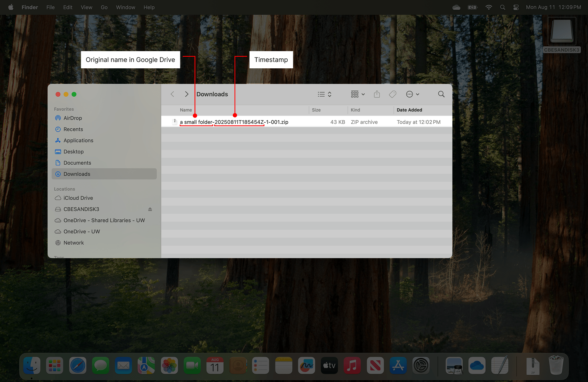Screen dimensions: 588x382
Task: Open AirDrop from the sidebar
Action: [x=73, y=118]
